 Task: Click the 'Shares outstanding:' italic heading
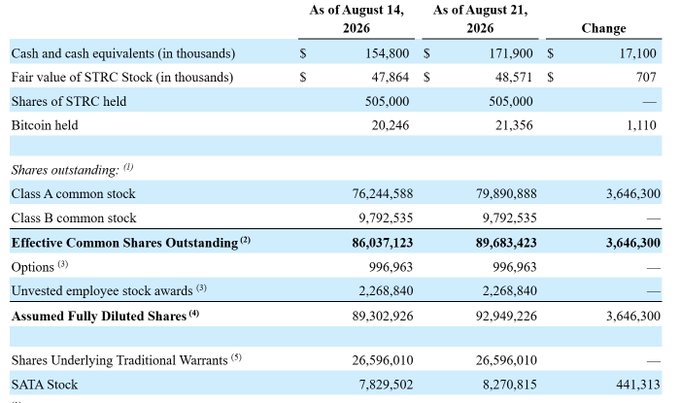pyautogui.click(x=65, y=170)
